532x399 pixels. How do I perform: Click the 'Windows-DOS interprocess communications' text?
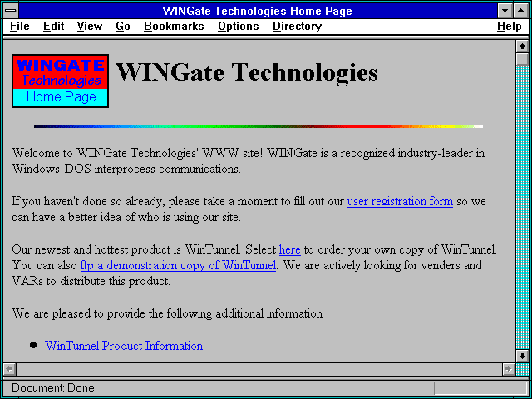pos(126,169)
